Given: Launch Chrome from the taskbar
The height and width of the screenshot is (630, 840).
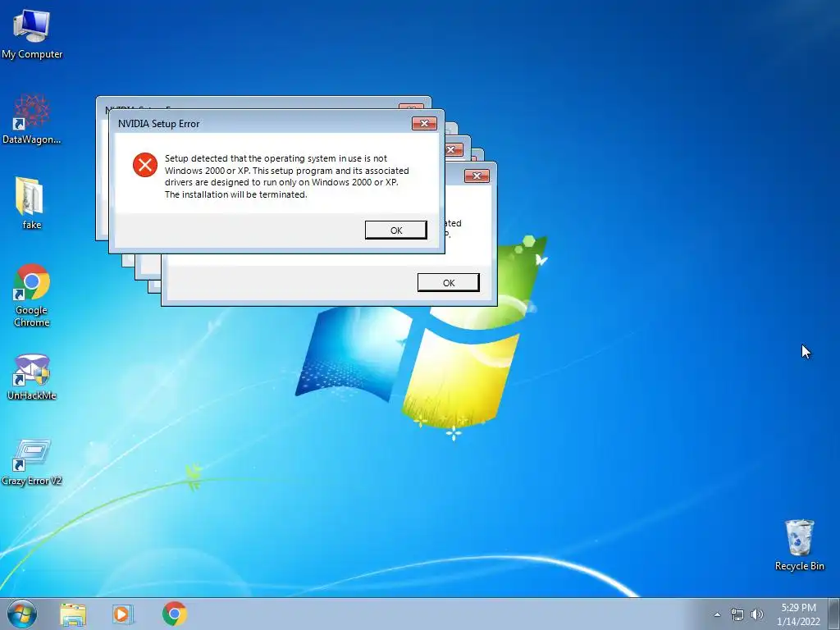Looking at the screenshot, I should point(174,614).
